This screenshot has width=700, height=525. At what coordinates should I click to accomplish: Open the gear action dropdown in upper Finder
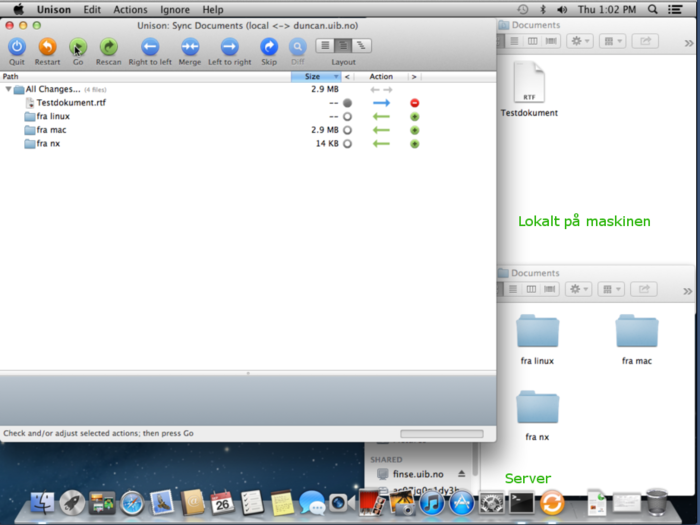[579, 41]
